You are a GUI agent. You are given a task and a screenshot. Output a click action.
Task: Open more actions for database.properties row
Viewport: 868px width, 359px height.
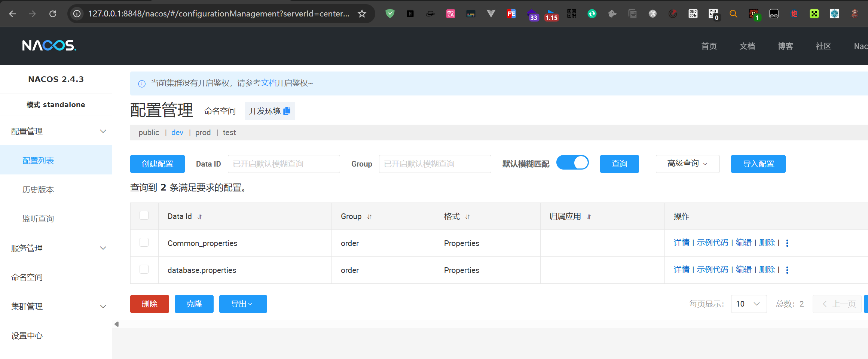point(787,270)
